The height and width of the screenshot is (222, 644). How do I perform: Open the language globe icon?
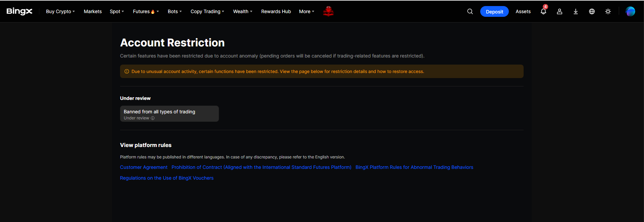coord(592,11)
